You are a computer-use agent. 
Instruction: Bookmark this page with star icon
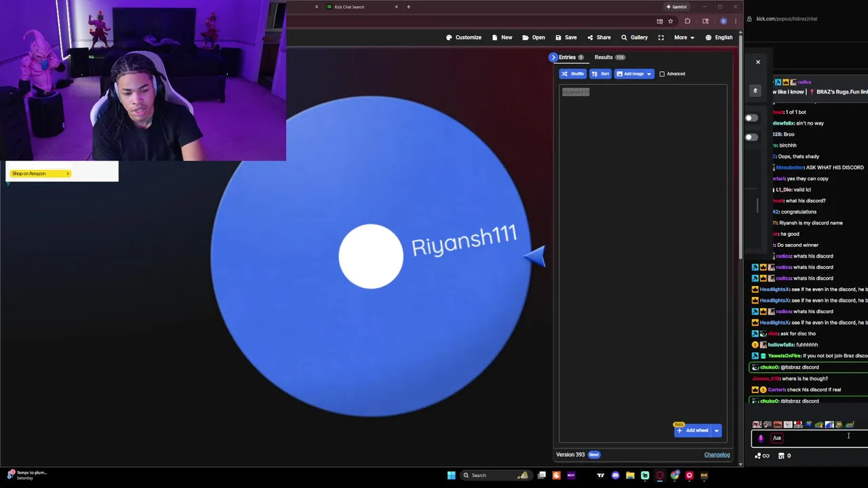(x=670, y=21)
